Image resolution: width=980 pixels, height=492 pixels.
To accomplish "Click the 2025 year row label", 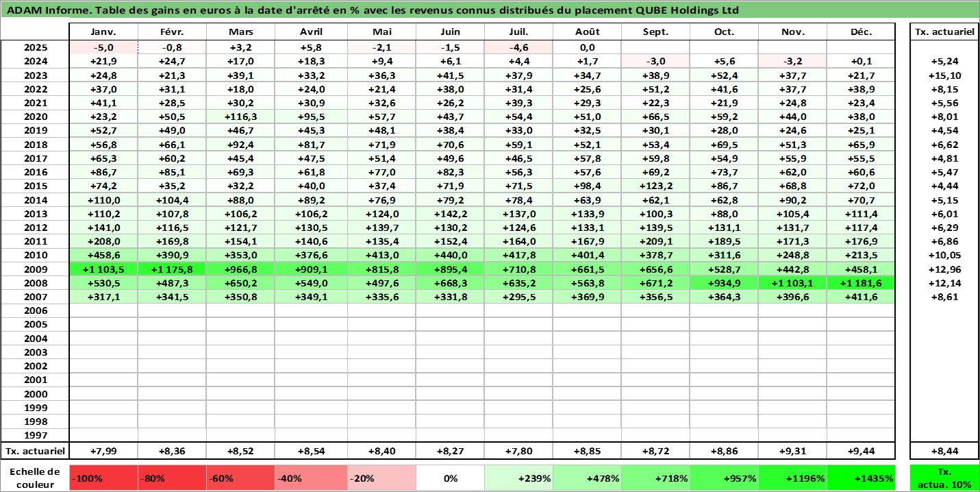I will (x=36, y=47).
